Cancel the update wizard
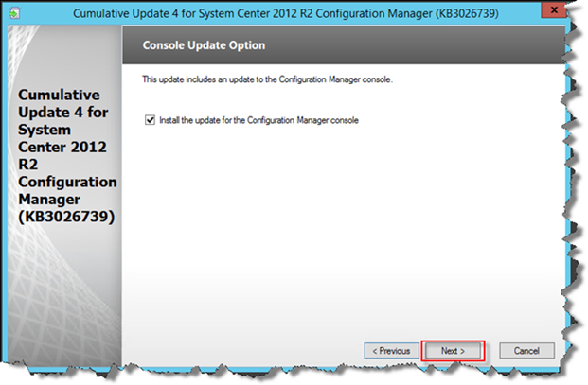 [526, 351]
